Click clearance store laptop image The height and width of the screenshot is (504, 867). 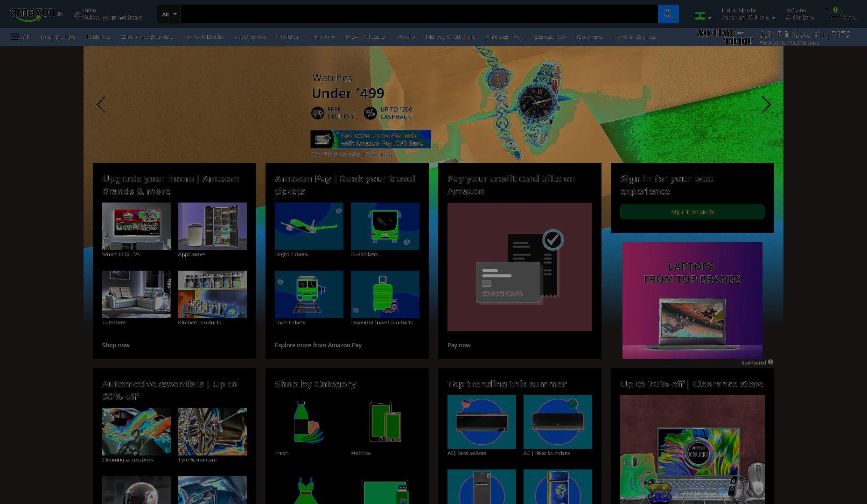click(x=692, y=449)
